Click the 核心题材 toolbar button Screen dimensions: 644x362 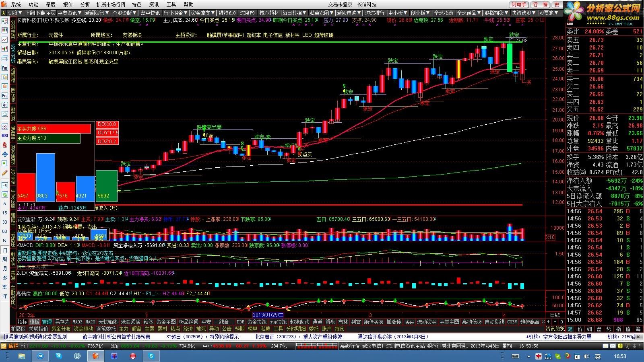click(x=269, y=13)
